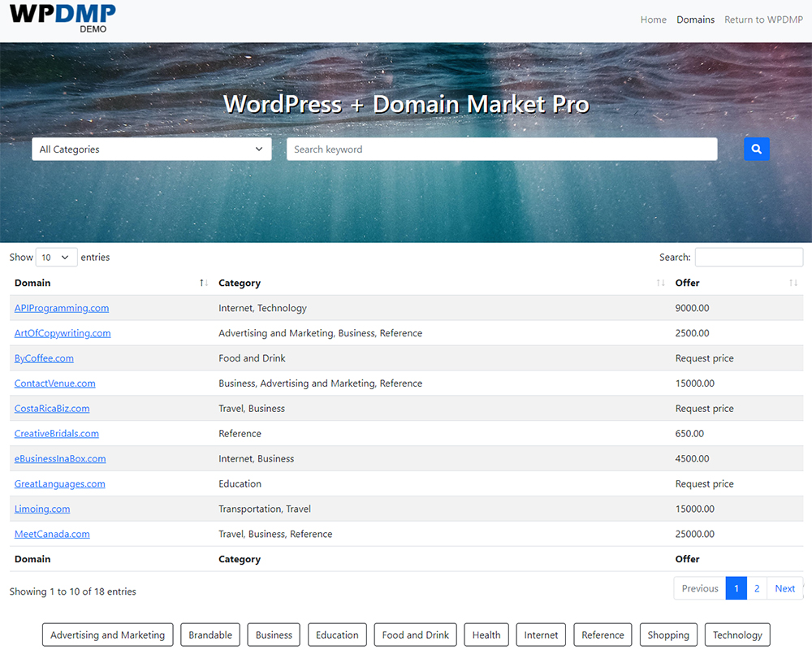Expand the Show entries count selector
The width and height of the screenshot is (812, 650).
pos(56,258)
